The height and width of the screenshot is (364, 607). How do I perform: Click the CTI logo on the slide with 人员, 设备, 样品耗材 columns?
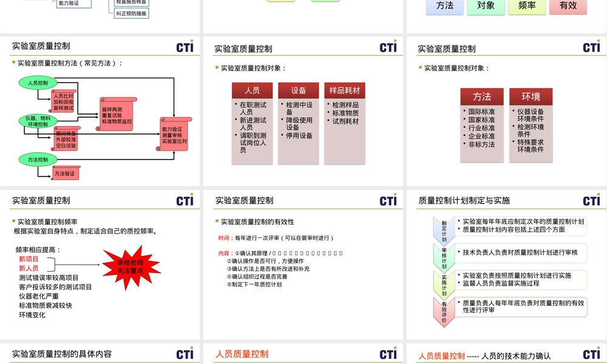388,47
